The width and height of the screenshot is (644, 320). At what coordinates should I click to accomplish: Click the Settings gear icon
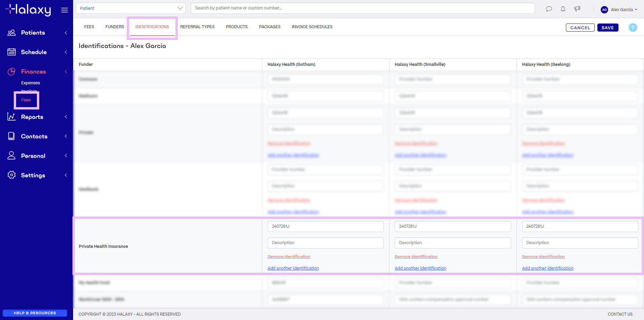click(x=12, y=175)
